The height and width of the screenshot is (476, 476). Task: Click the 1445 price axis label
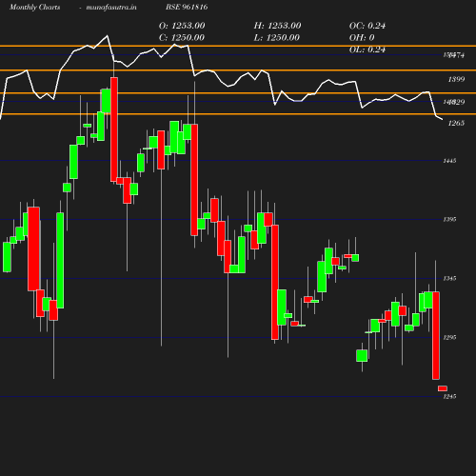[450, 161]
